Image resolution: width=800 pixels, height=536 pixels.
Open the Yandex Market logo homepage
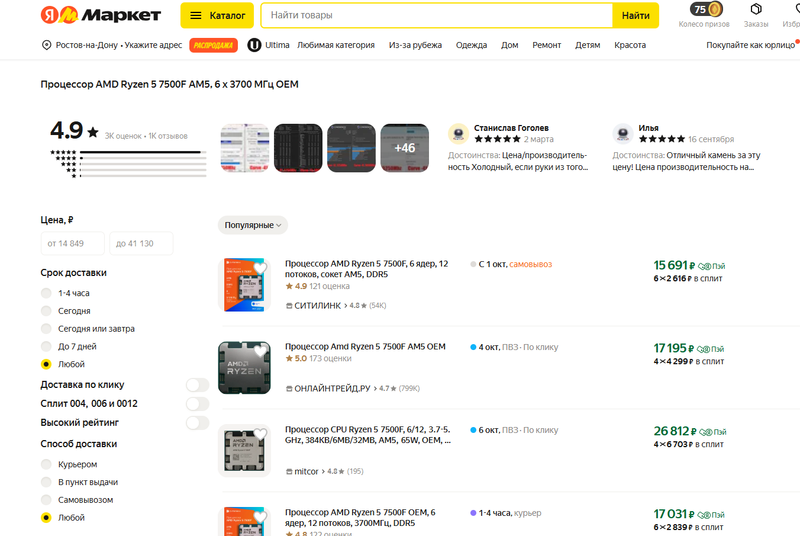101,15
